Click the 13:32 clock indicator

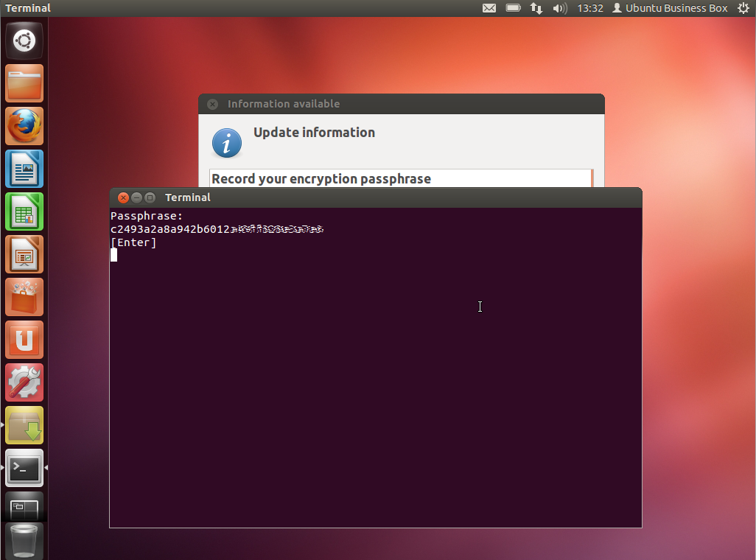coord(589,8)
